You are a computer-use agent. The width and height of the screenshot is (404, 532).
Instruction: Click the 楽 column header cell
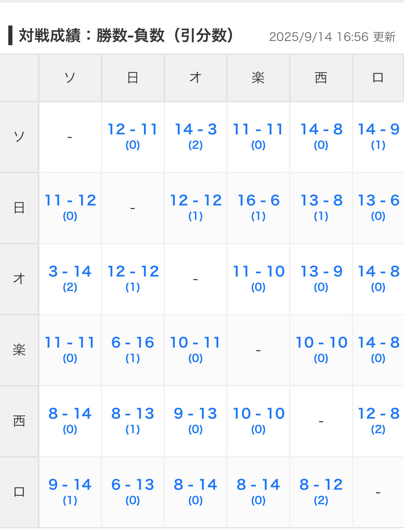pyautogui.click(x=258, y=78)
